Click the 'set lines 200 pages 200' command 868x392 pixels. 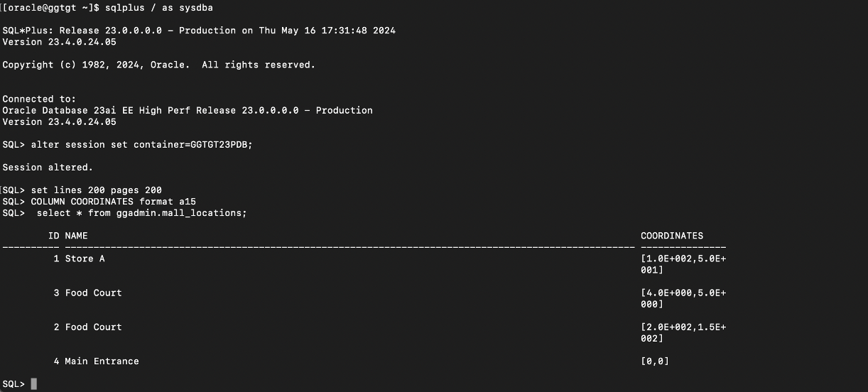pyautogui.click(x=96, y=190)
